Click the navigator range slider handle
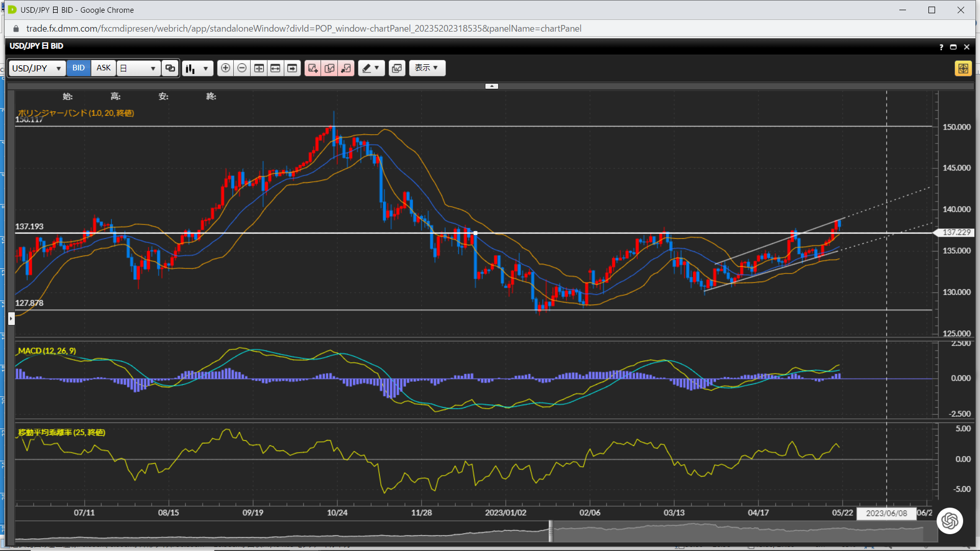 click(x=551, y=531)
